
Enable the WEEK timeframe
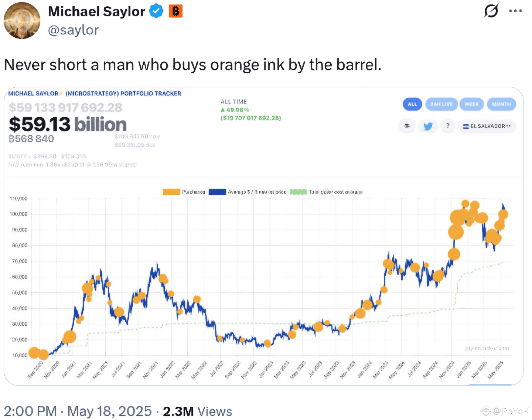472,104
